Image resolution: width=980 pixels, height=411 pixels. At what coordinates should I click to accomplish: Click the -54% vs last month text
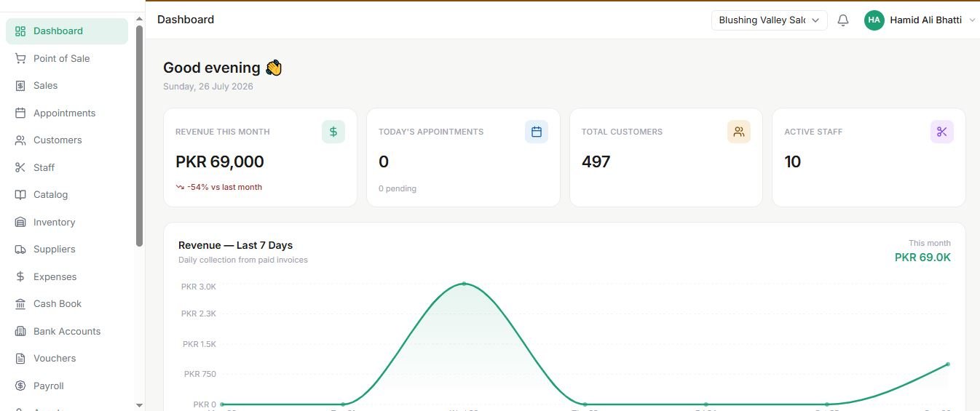click(x=224, y=187)
